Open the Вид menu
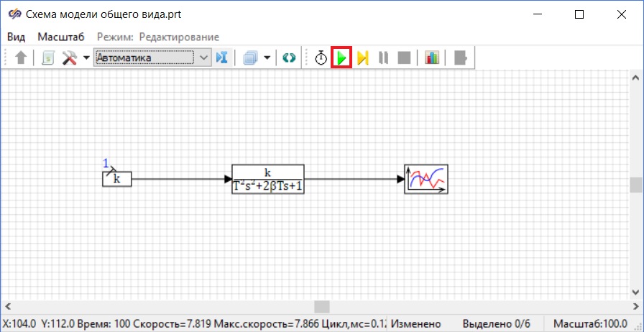The width and height of the screenshot is (644, 332). 16,37
